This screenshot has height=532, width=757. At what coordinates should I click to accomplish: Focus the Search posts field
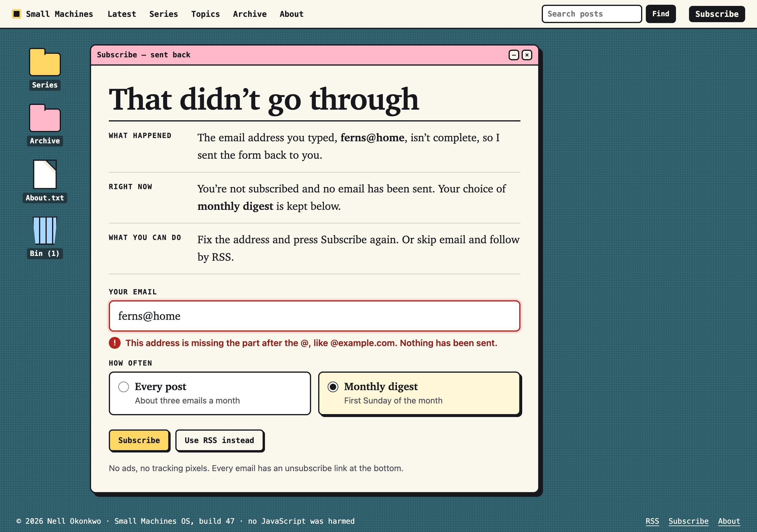click(x=592, y=14)
